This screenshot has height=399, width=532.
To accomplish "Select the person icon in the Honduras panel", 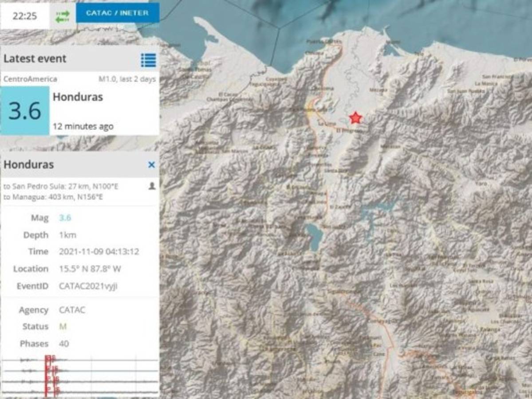I will tap(151, 187).
